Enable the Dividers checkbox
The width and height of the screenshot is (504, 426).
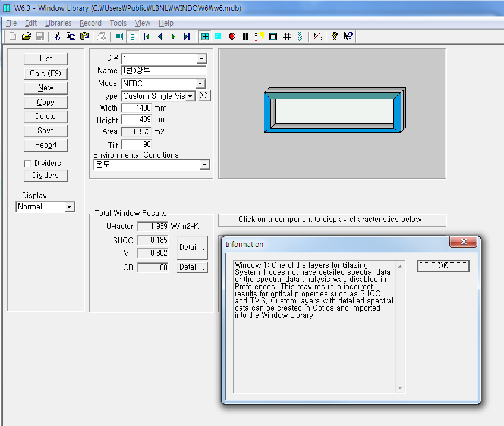click(27, 164)
